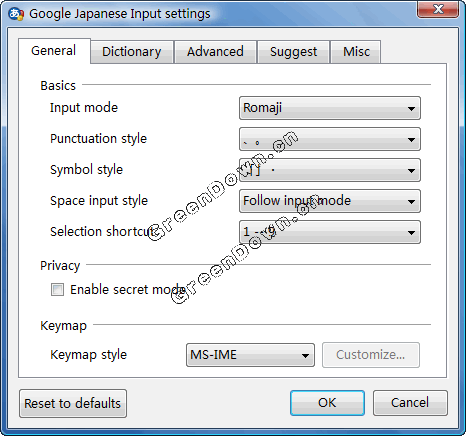This screenshot has width=466, height=436.
Task: Click the Symbol style label
Action: click(x=86, y=170)
